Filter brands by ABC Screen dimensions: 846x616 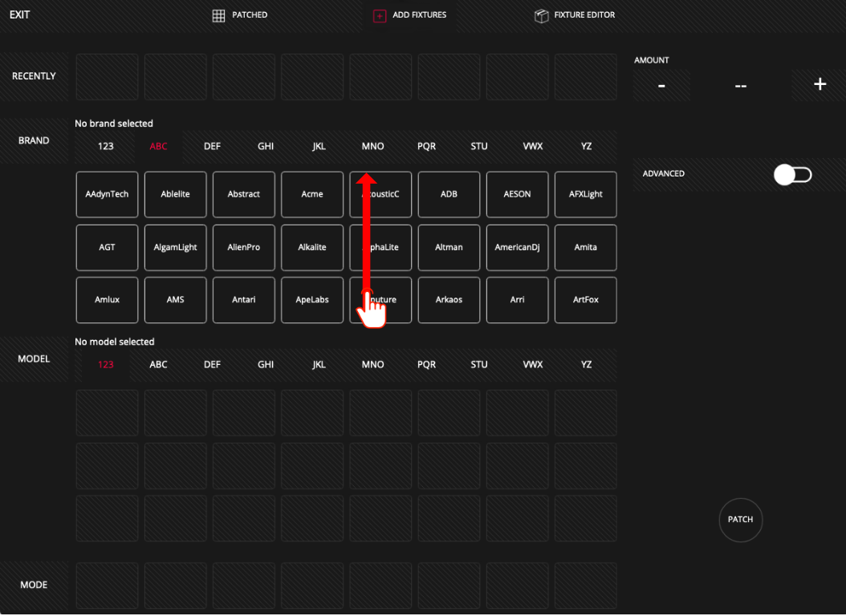(x=159, y=146)
